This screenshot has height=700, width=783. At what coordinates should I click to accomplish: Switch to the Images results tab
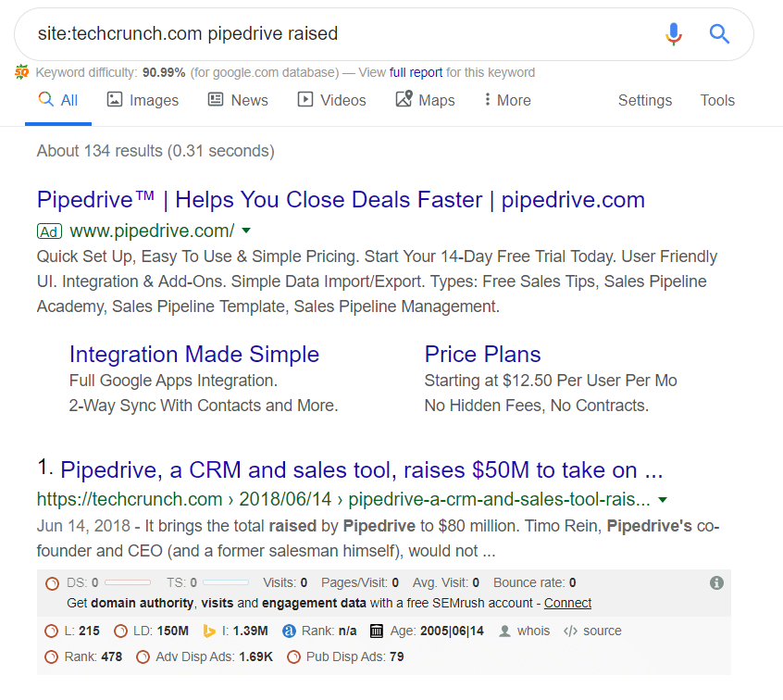coord(143,100)
